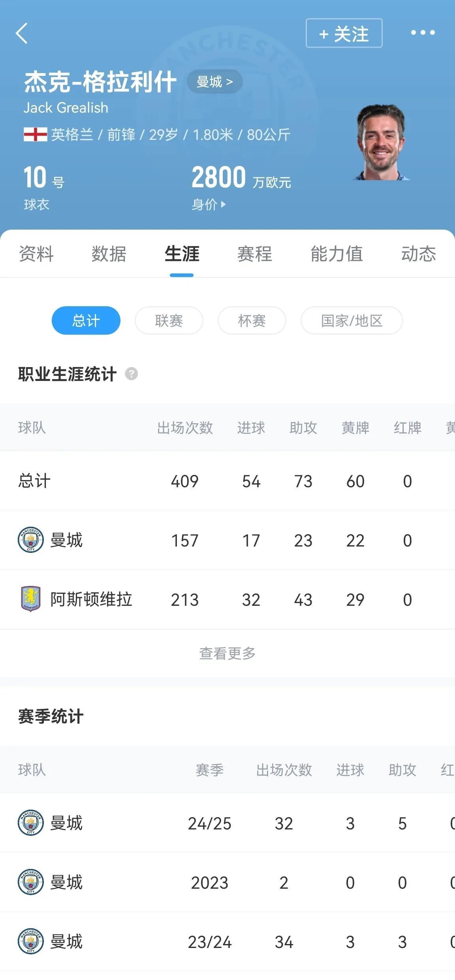The height and width of the screenshot is (980, 455).
Task: Open the 赛程 schedule tab
Action: click(255, 254)
